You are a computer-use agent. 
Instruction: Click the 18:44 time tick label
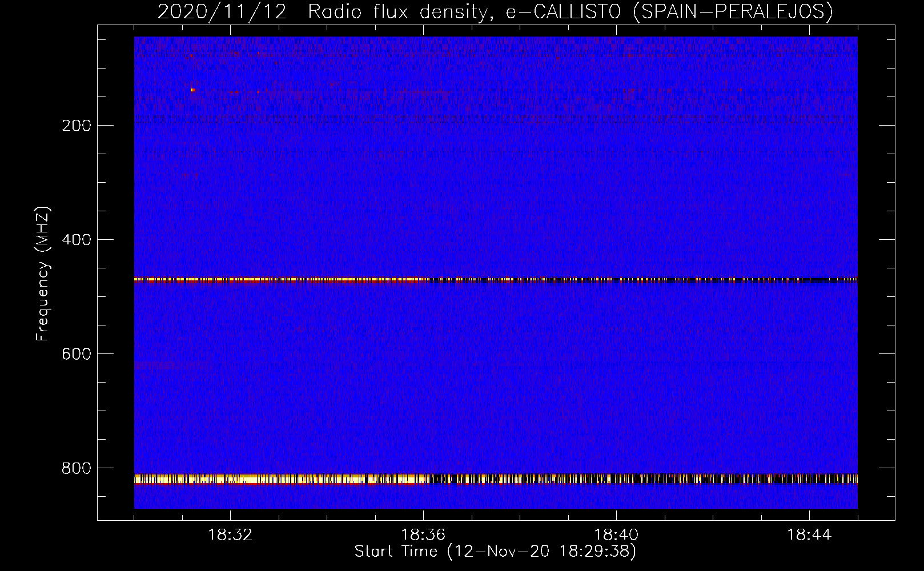809,535
